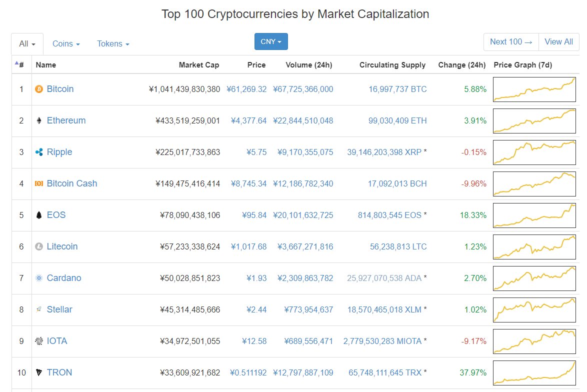The width and height of the screenshot is (587, 392).
Task: Click the TRON logo icon
Action: click(x=38, y=372)
